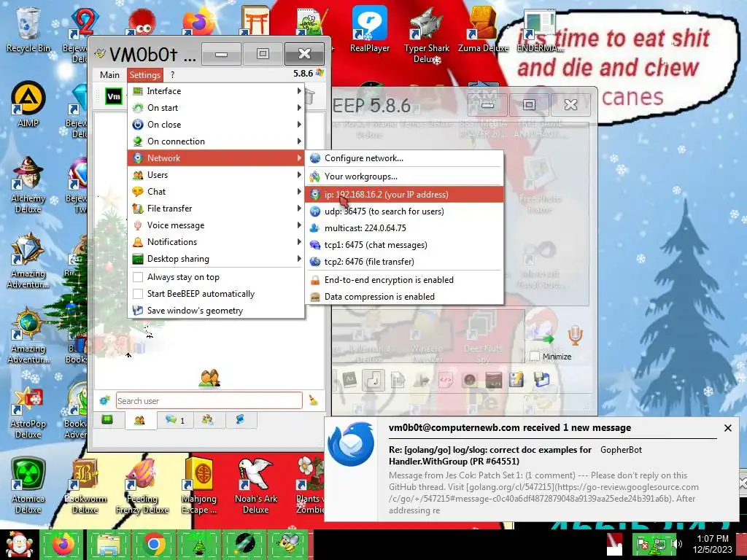Click End-to-end encryption is enabled entry
This screenshot has height=560, width=747.
(x=404, y=280)
